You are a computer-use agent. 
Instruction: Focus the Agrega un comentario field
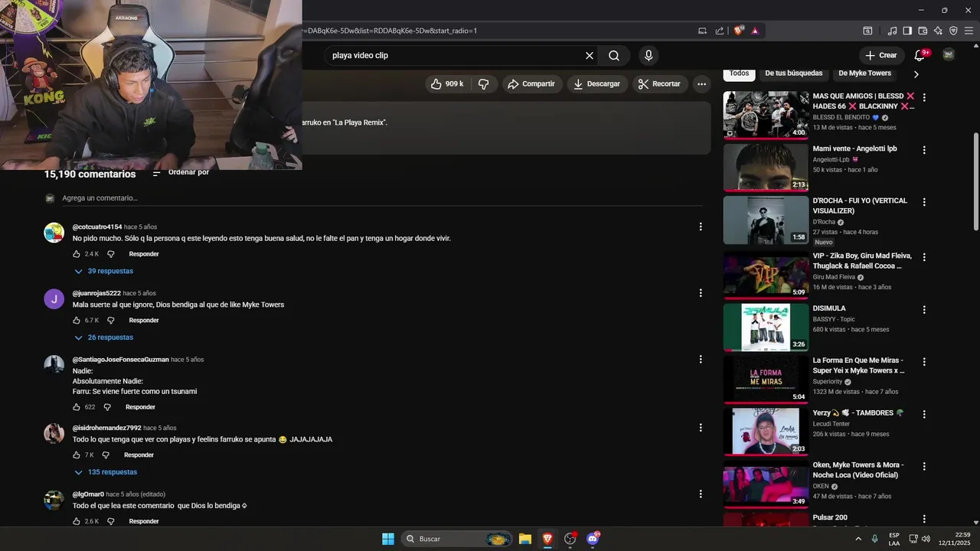tap(383, 198)
